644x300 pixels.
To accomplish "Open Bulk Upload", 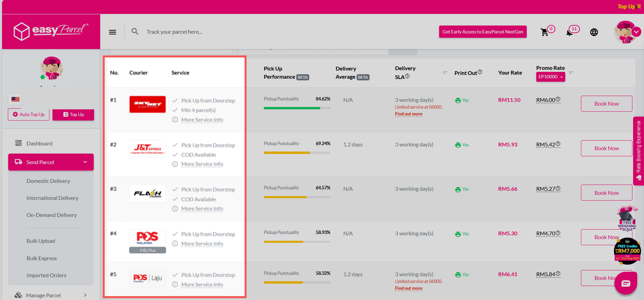I will (x=41, y=241).
